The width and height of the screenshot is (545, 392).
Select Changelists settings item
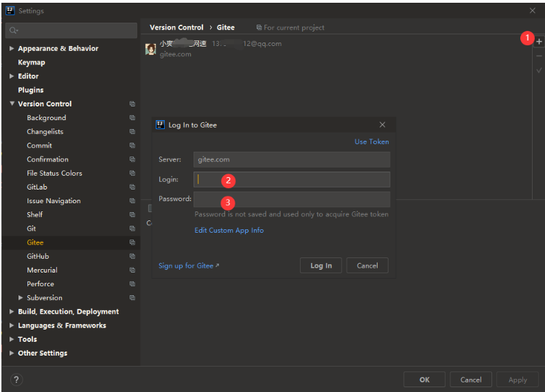(45, 132)
